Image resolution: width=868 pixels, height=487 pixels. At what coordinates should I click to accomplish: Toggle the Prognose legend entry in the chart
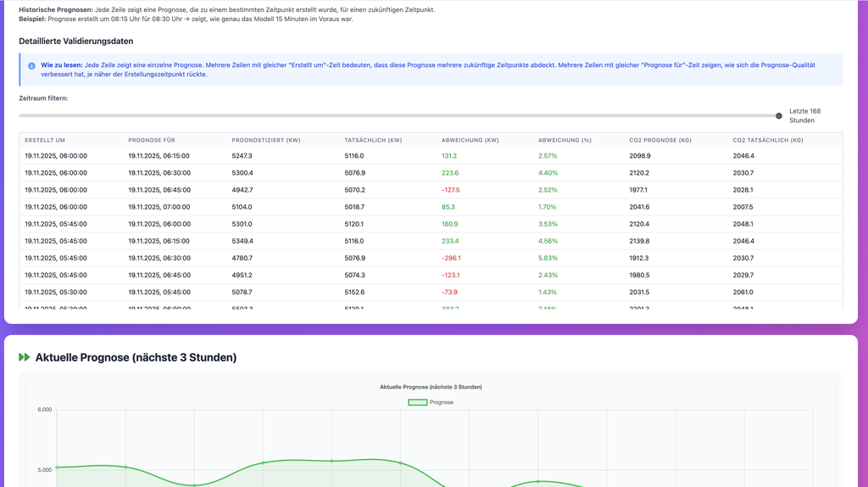click(431, 402)
